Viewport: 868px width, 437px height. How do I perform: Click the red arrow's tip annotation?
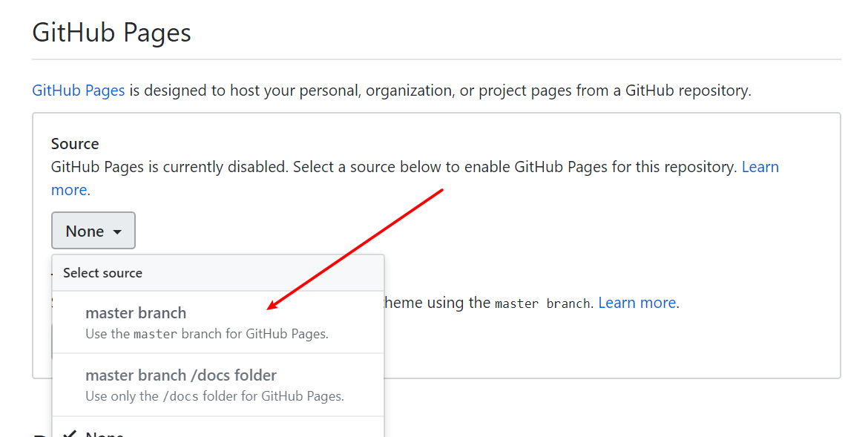click(272, 307)
